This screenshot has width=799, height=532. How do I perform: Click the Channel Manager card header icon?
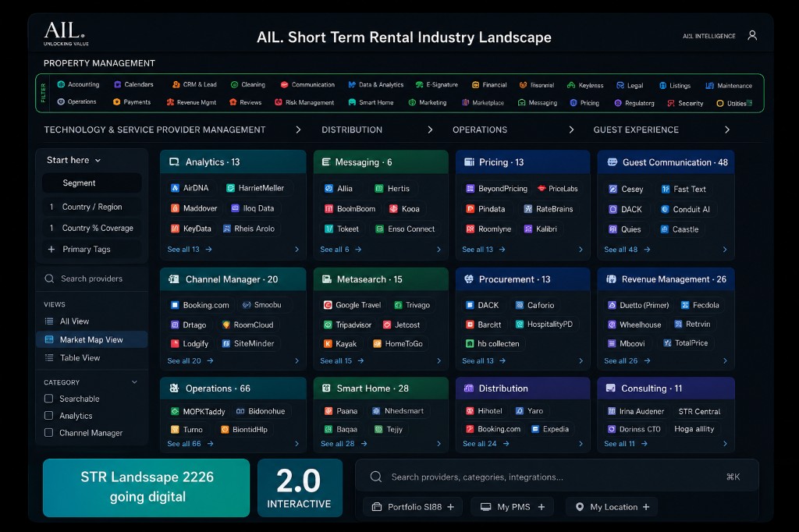(174, 279)
